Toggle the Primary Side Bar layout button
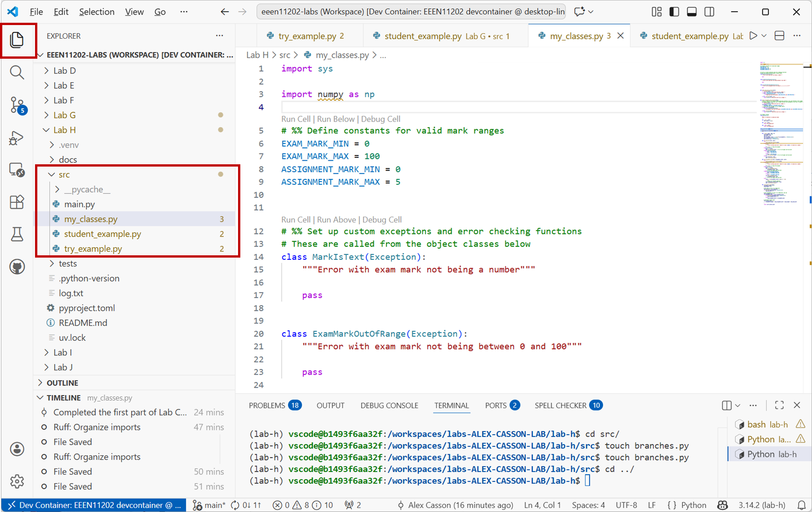Screen dimensions: 812x512 674,12
